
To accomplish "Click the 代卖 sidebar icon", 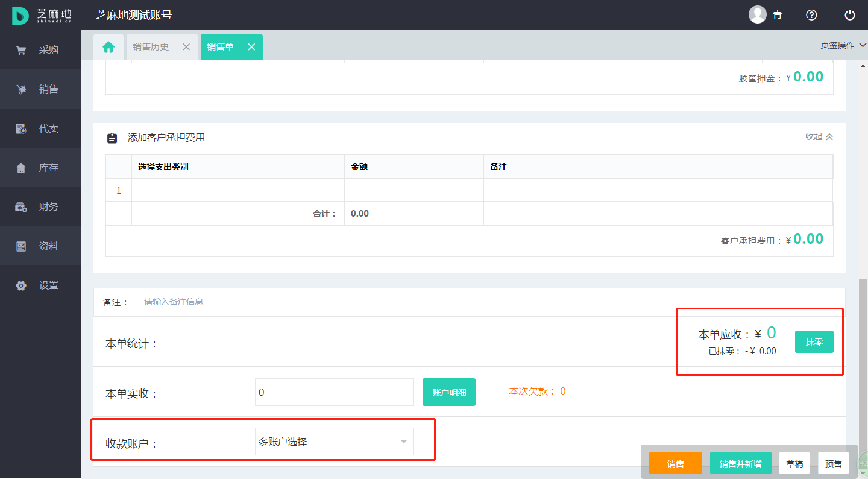I will [21, 128].
